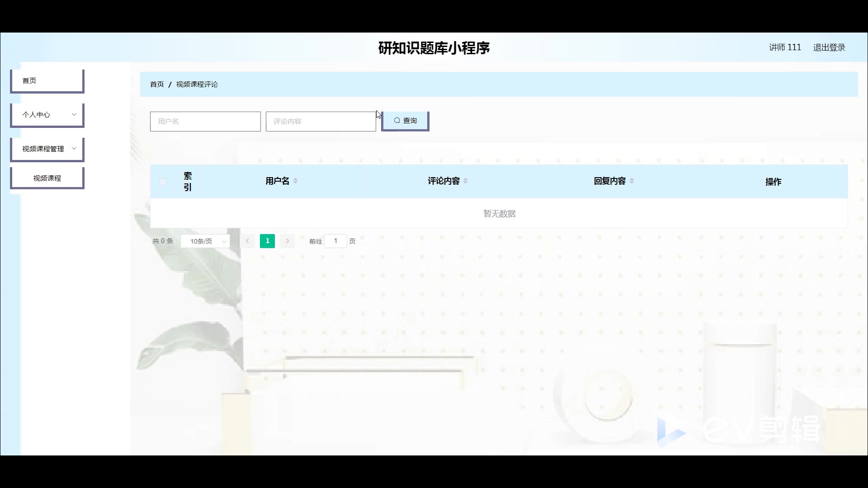Toggle the select-all checkbox in table header
This screenshot has height=488, width=868.
click(x=163, y=182)
